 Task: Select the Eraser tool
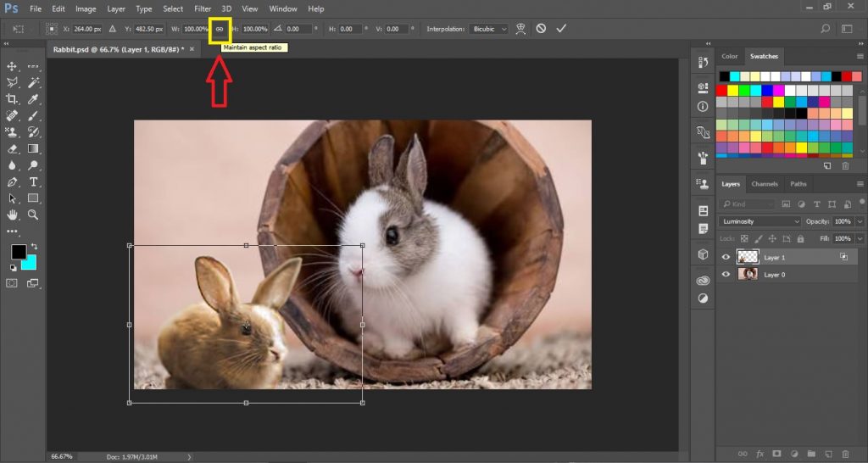[x=12, y=148]
